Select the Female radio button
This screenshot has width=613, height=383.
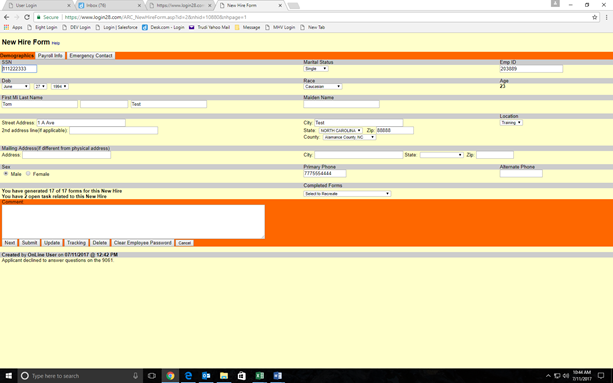tap(28, 174)
